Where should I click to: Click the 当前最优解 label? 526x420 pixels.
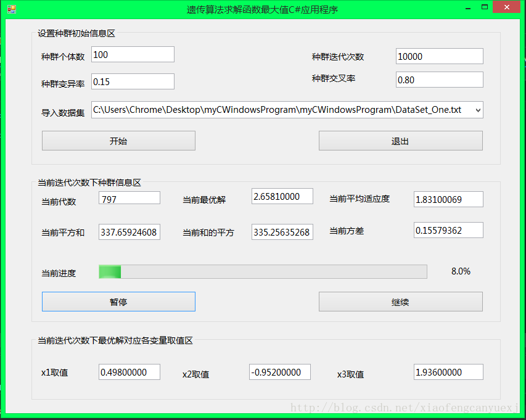pos(204,200)
